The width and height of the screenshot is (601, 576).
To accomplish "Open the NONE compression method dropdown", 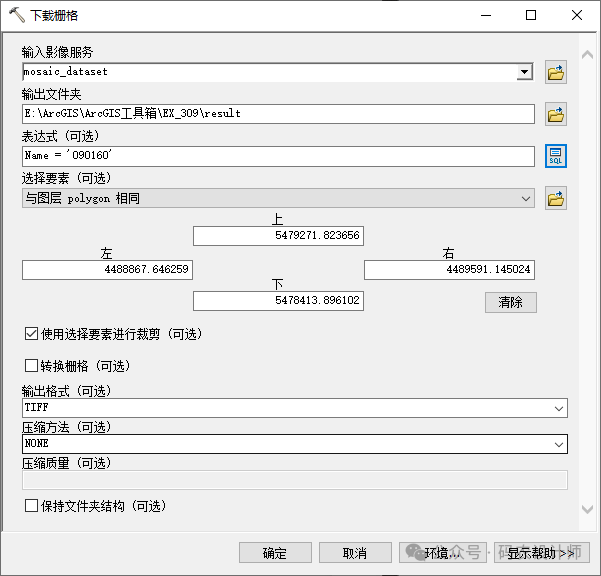I will tap(558, 443).
